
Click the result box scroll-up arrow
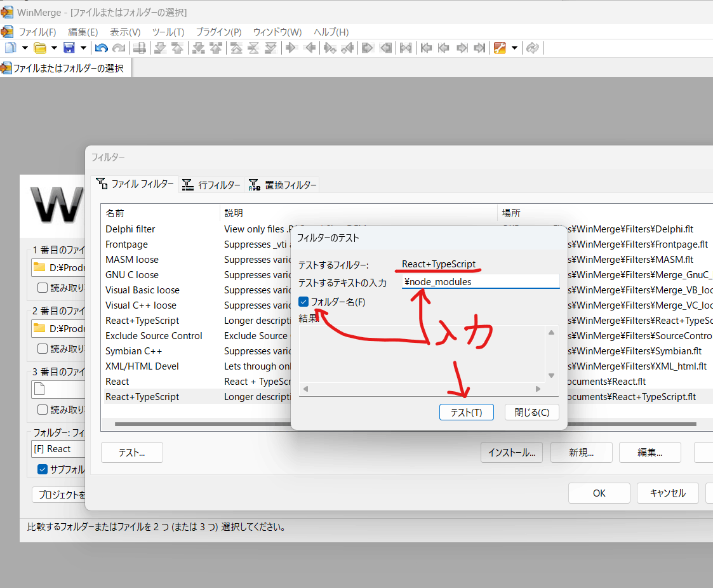[551, 333]
